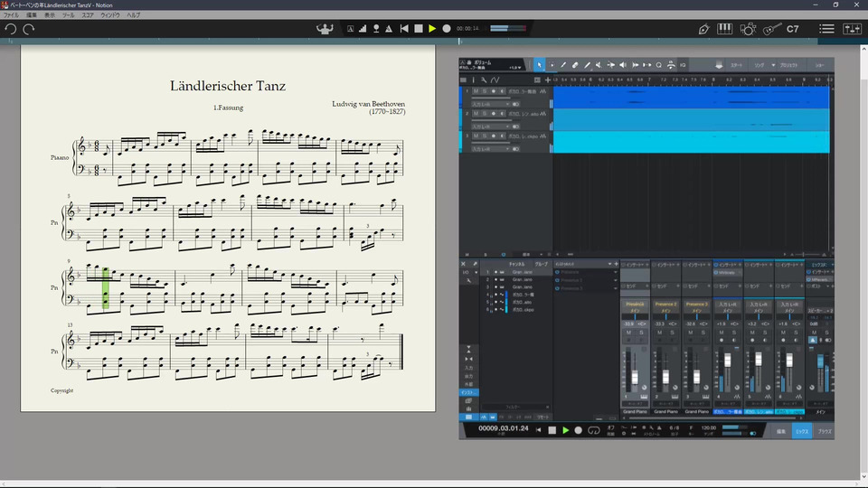Click the プロジェクト button
868x488 pixels.
788,65
